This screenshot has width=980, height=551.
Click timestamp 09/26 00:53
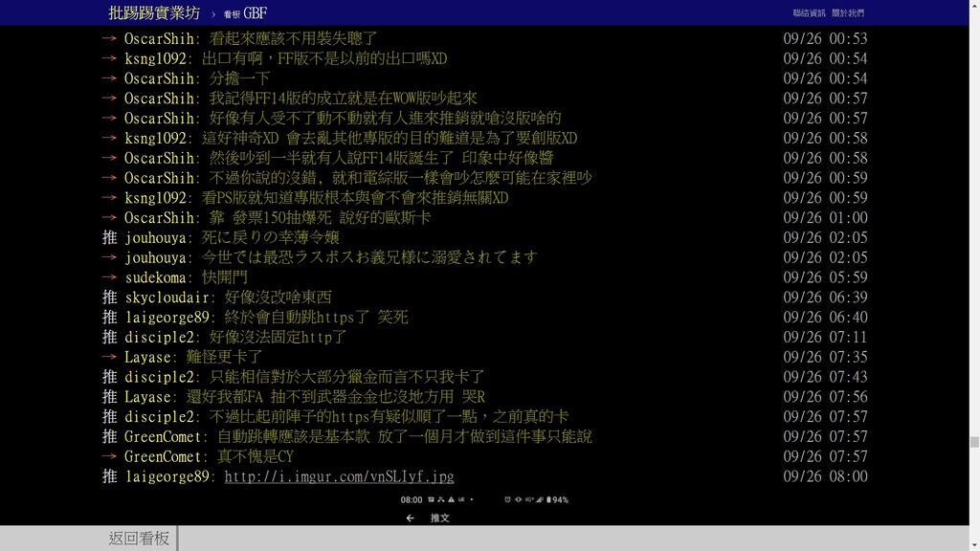click(x=825, y=38)
